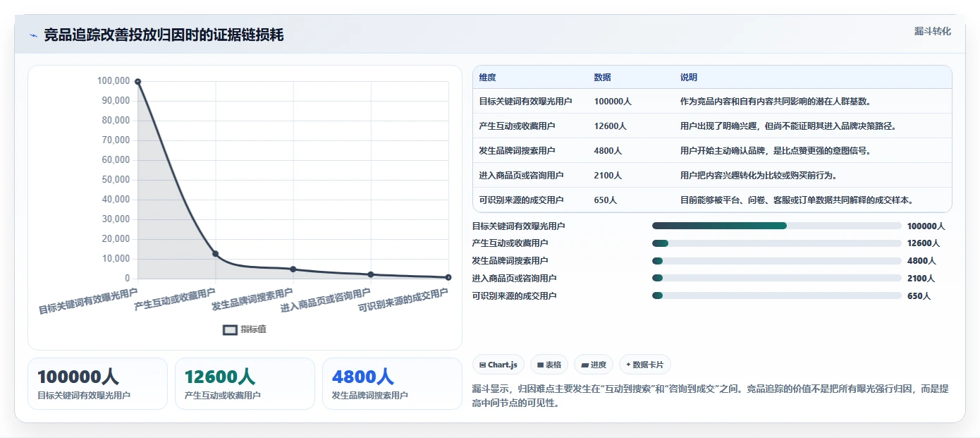
Task: Click the chart point for 可识别来源的成交用户
Action: [x=448, y=277]
